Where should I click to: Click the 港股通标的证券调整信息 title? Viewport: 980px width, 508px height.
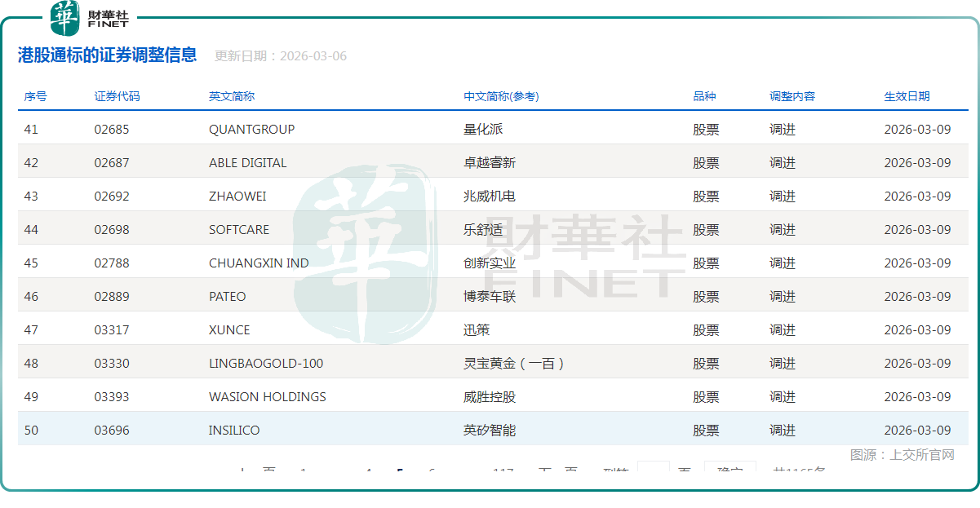[107, 55]
